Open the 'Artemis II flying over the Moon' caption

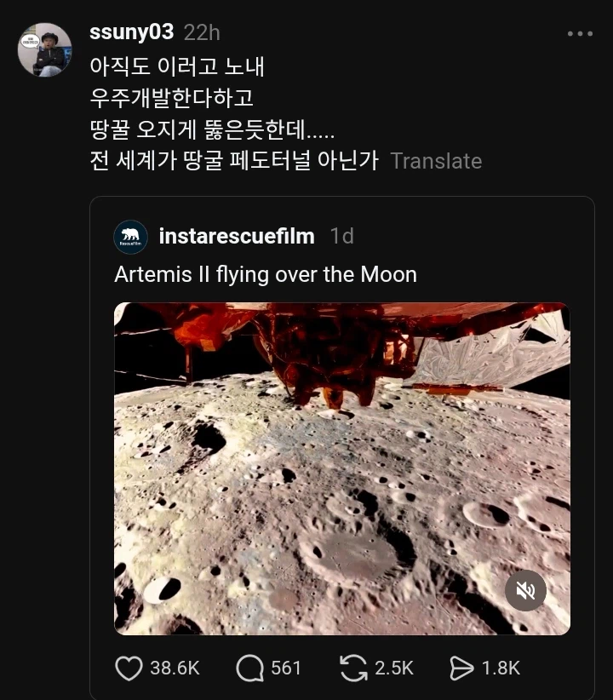(x=266, y=275)
